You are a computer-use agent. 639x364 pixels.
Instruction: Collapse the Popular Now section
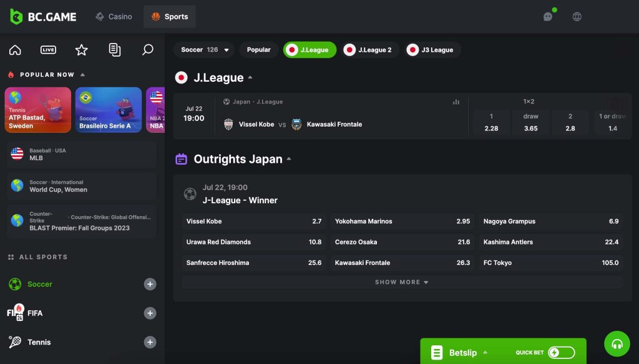point(83,75)
